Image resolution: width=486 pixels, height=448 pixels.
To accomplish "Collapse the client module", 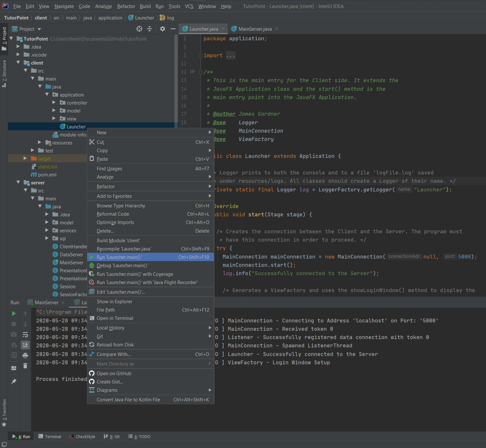I will [x=18, y=63].
